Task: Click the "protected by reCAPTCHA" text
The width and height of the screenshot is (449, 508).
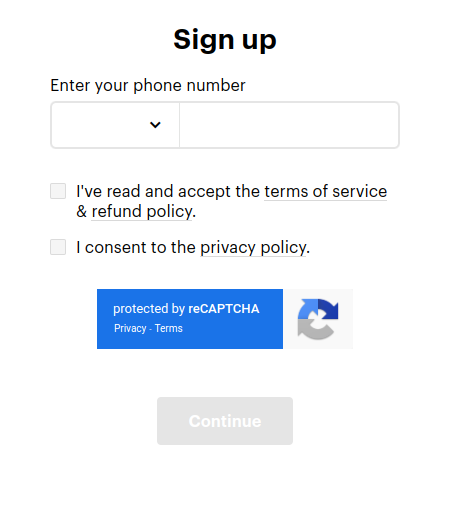Action: 186,309
